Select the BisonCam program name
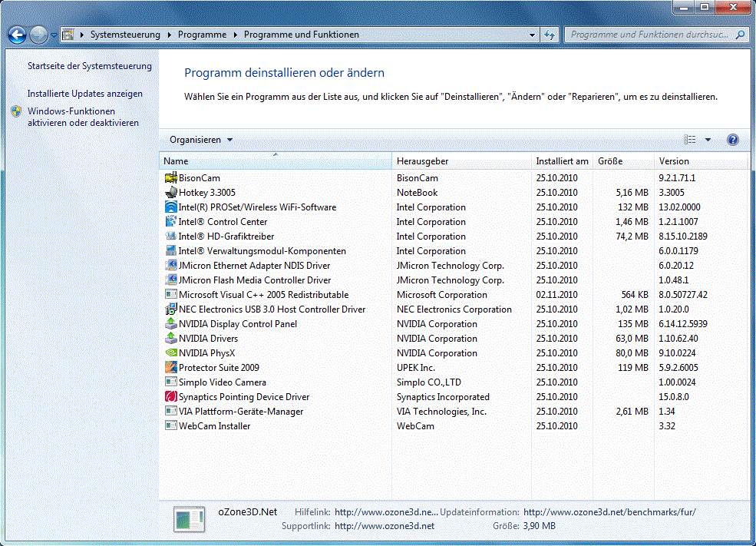Image resolution: width=756 pixels, height=546 pixels. tap(199, 178)
